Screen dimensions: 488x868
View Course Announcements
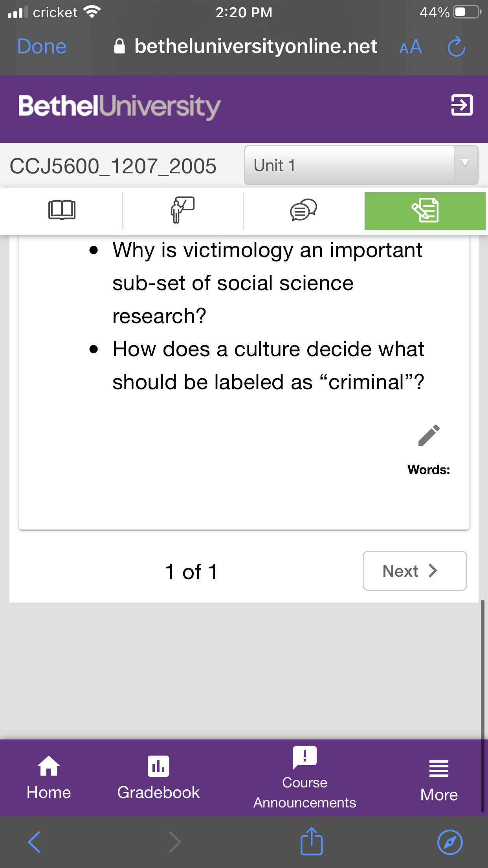(x=305, y=778)
